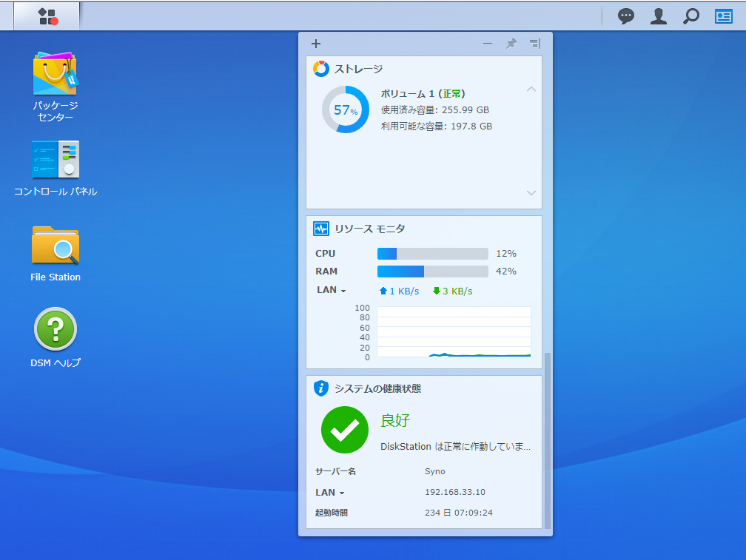Click the 12% CPU value
746x560 pixels.
point(506,254)
